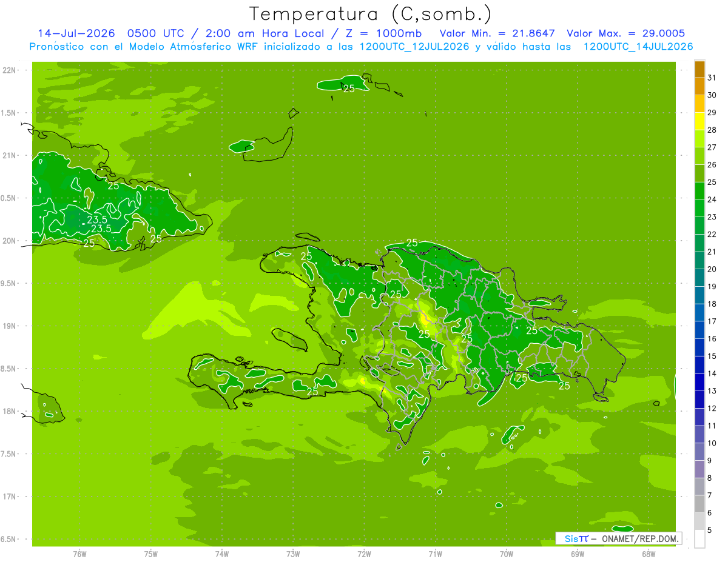The height and width of the screenshot is (562, 728).
Task: Select the lime swatch between 27 and 28
Action: coord(699,138)
